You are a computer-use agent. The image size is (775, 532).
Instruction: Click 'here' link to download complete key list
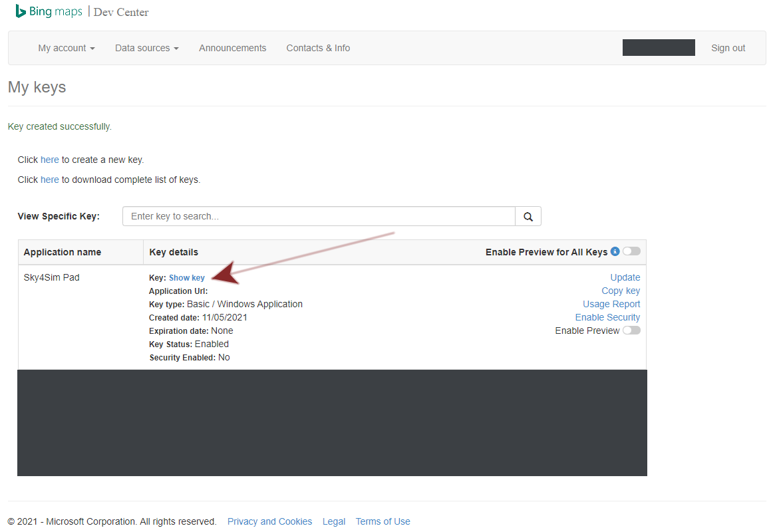click(x=49, y=180)
